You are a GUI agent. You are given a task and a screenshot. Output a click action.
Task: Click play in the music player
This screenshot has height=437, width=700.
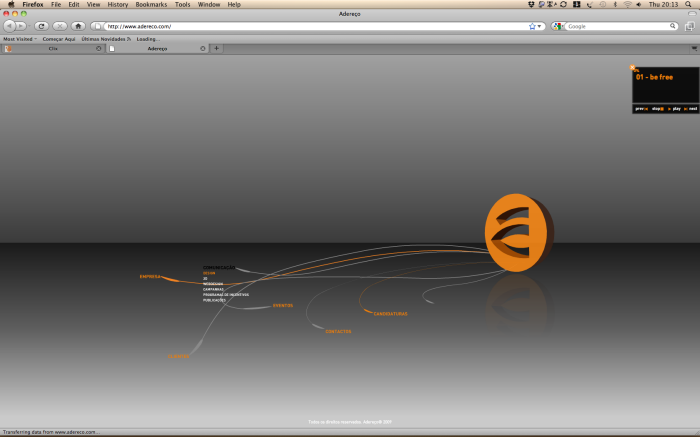click(674, 108)
